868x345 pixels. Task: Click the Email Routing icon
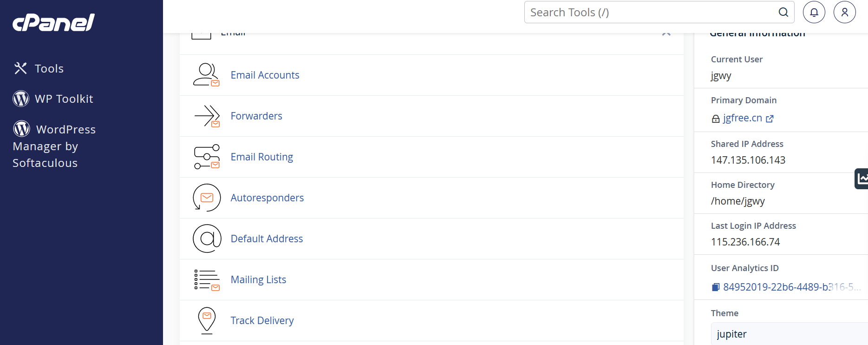click(x=207, y=157)
